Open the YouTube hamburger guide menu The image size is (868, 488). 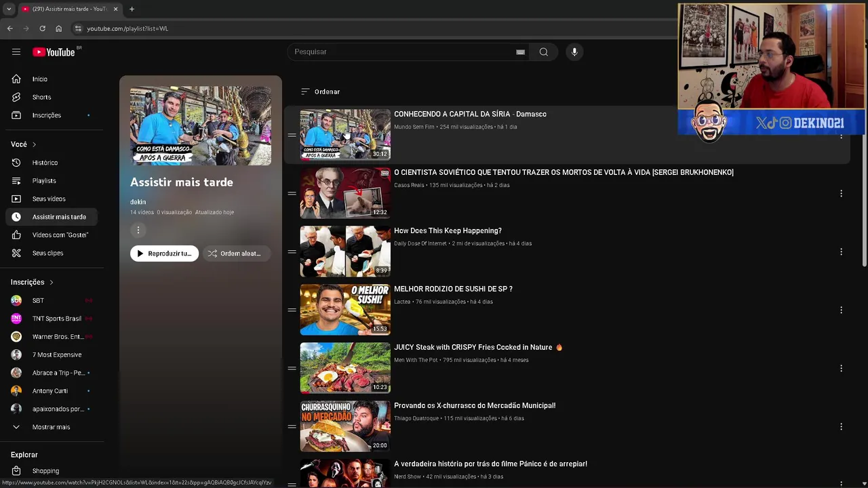click(x=16, y=52)
